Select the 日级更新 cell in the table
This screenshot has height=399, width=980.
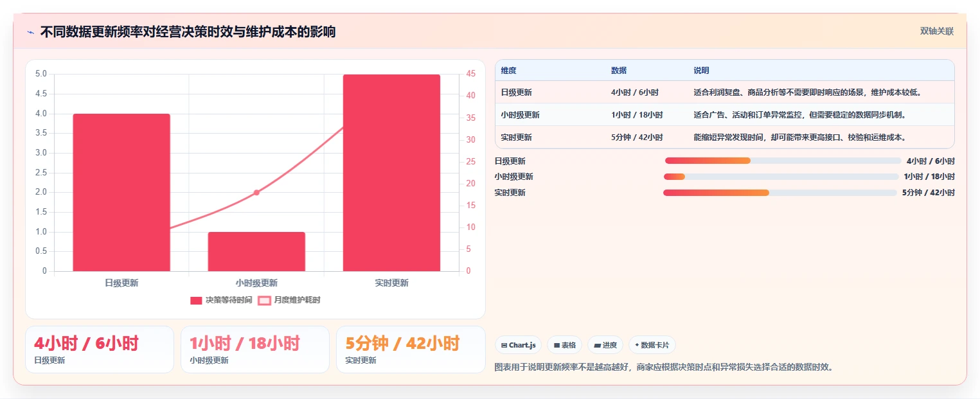click(x=516, y=93)
